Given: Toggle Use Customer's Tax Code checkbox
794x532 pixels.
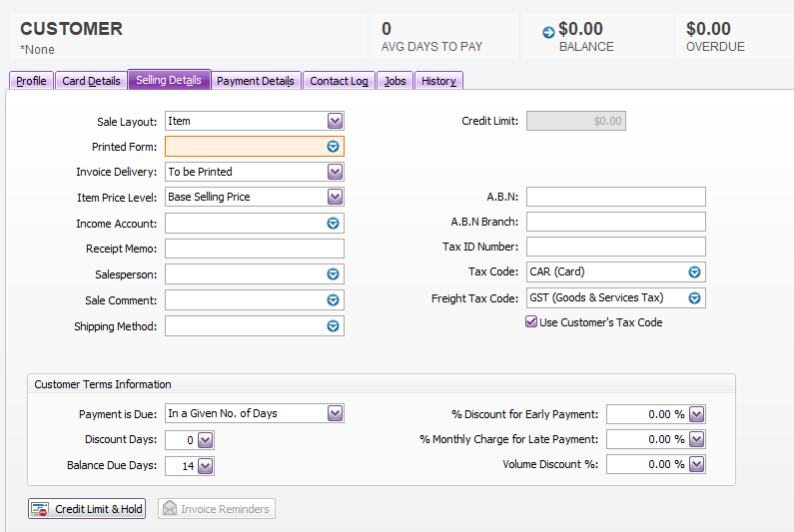Looking at the screenshot, I should point(531,322).
